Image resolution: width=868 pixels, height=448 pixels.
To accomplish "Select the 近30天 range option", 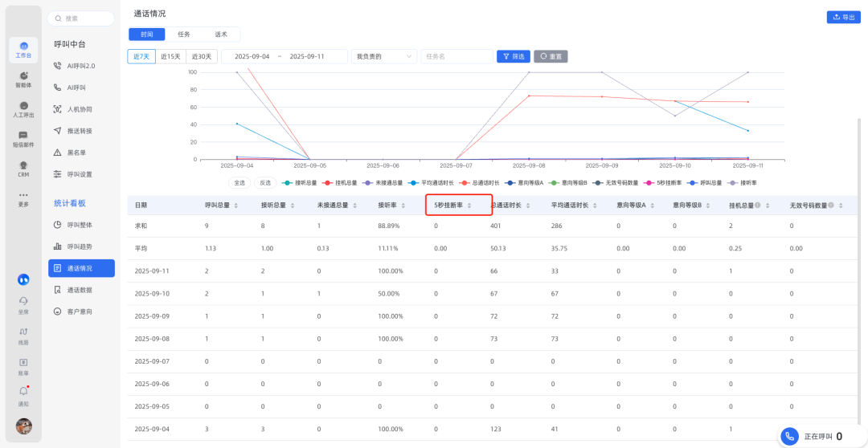I will (200, 56).
